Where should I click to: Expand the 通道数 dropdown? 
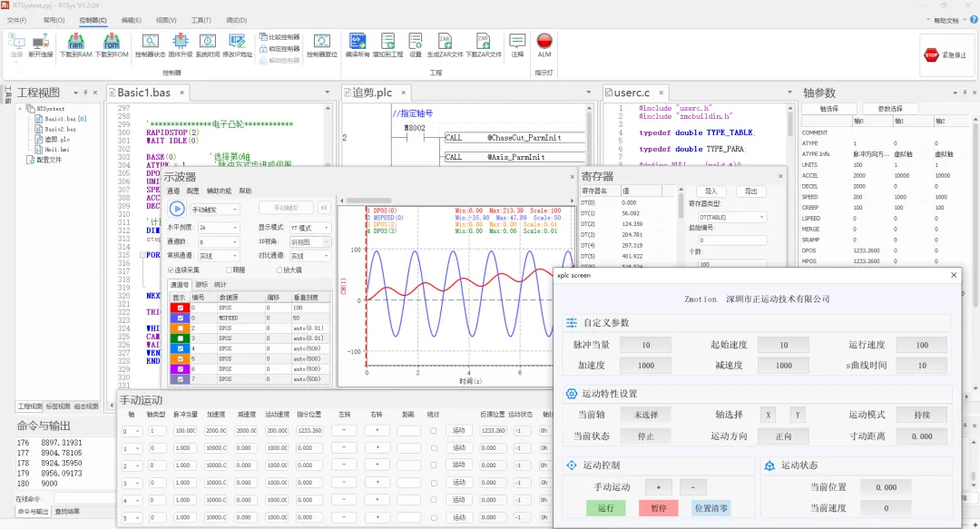point(219,242)
